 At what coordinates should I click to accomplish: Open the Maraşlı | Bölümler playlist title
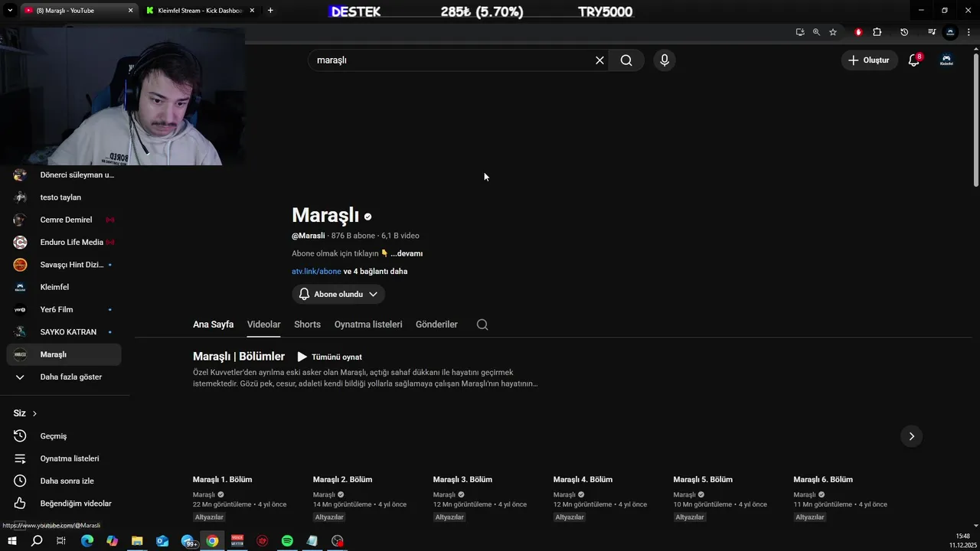[239, 357]
